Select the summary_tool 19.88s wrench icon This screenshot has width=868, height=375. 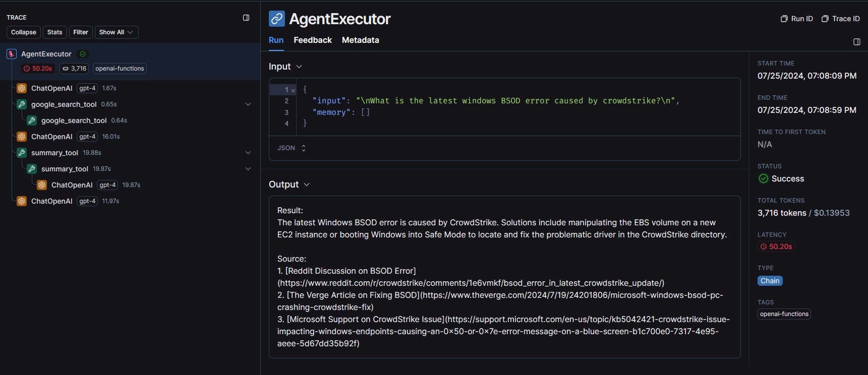coord(22,153)
